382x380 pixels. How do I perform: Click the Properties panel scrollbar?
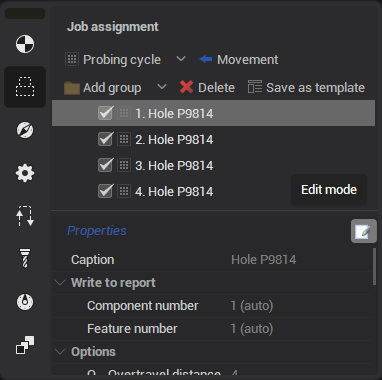(375, 267)
